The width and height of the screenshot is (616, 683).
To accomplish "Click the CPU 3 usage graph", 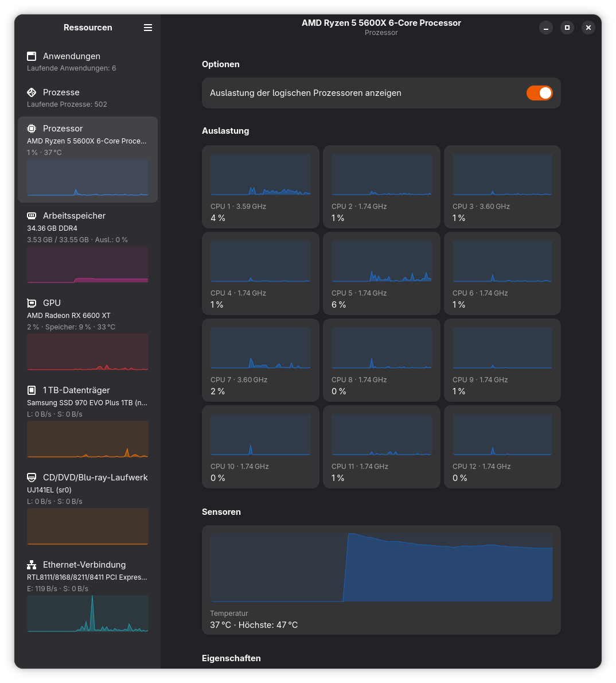I will point(502,174).
